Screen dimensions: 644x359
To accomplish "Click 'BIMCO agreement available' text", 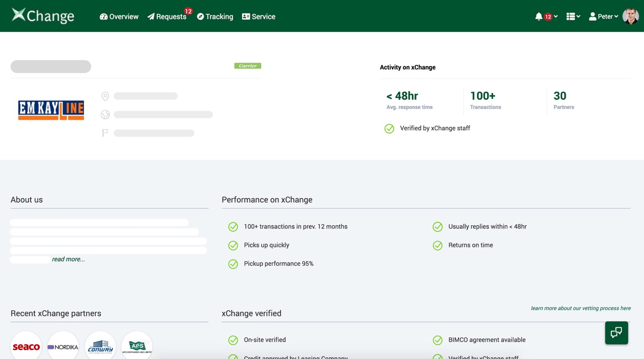I will pos(487,340).
